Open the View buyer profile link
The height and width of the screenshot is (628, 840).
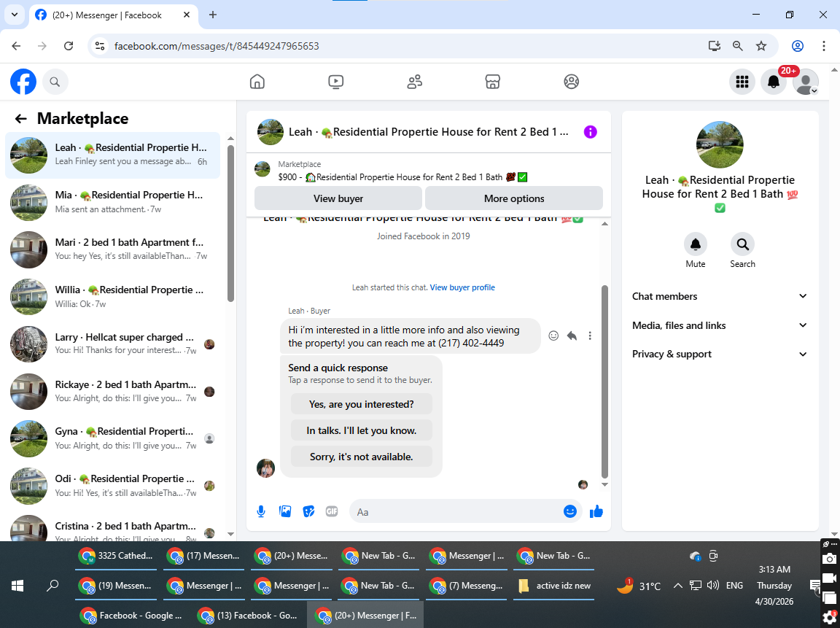coord(462,287)
